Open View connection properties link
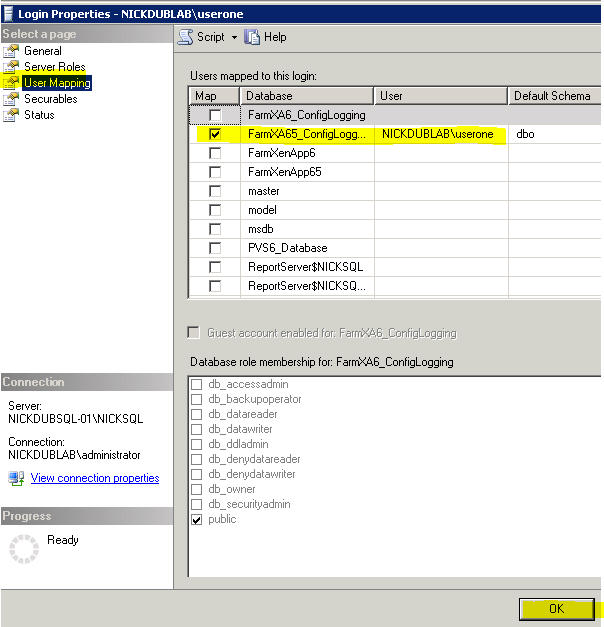Viewport: 604px width, 627px height. point(95,478)
